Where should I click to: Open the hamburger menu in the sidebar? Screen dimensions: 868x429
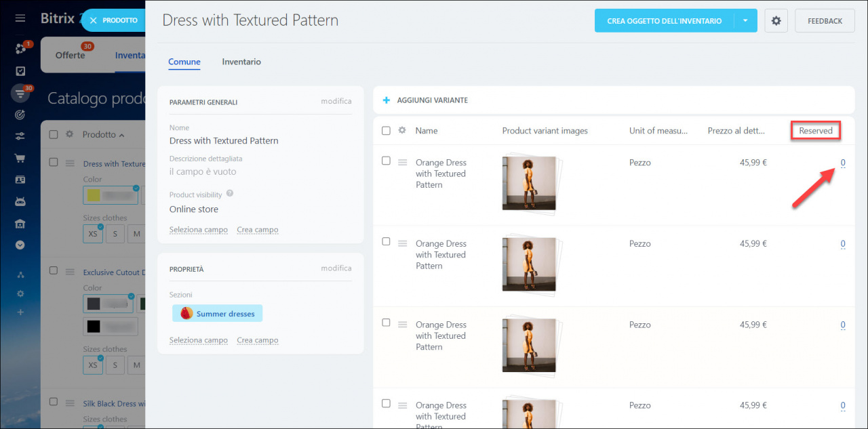pyautogui.click(x=20, y=18)
